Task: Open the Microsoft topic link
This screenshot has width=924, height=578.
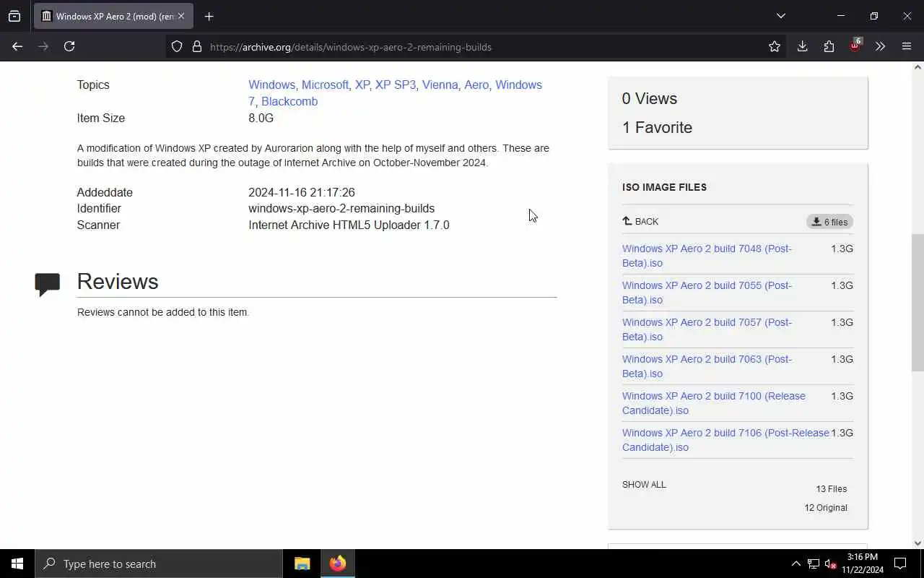Action: coord(325,85)
